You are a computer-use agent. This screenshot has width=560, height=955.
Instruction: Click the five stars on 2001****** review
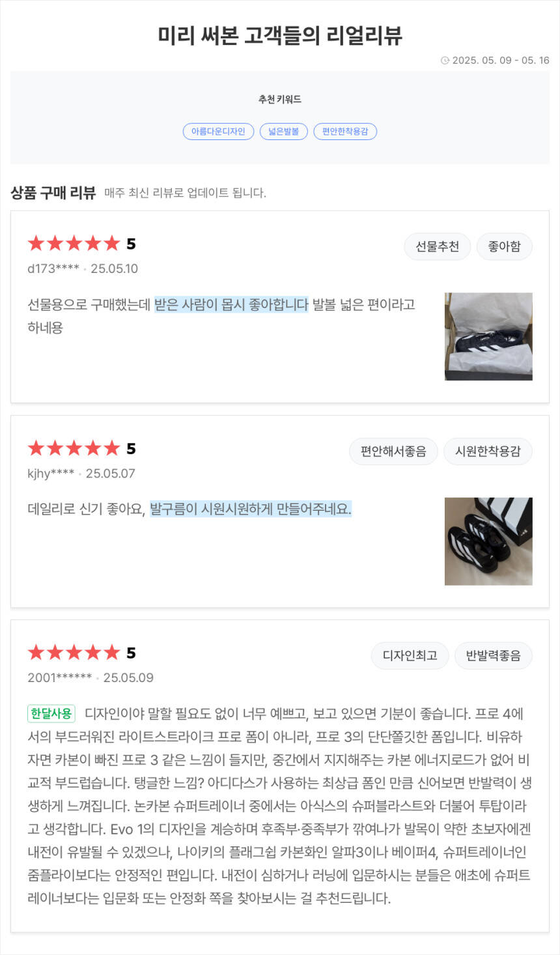(74, 653)
